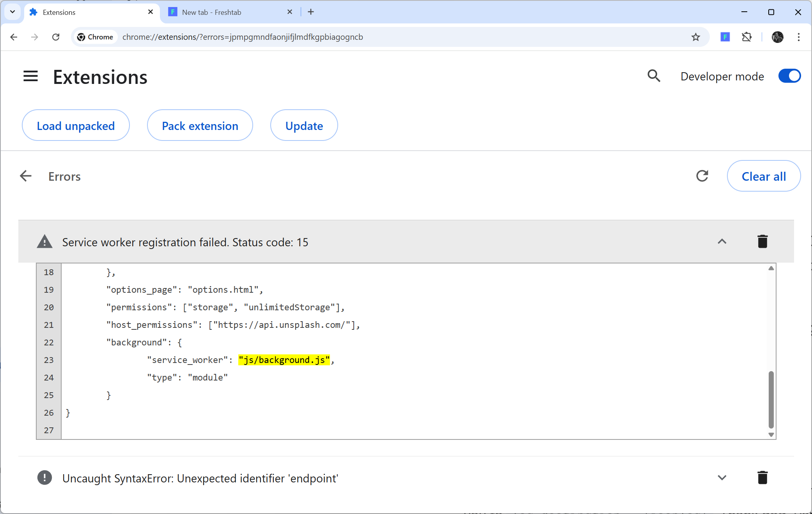Click the Load unpacked button
This screenshot has height=514, width=812.
point(76,125)
